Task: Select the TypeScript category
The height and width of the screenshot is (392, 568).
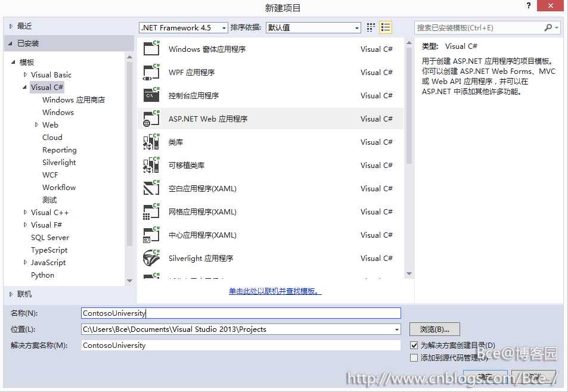Action: (49, 250)
